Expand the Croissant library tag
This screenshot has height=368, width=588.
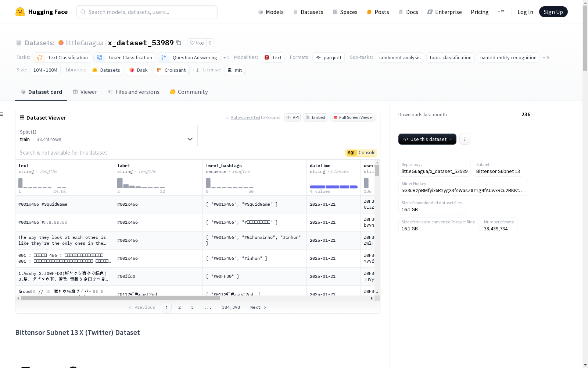pos(171,70)
